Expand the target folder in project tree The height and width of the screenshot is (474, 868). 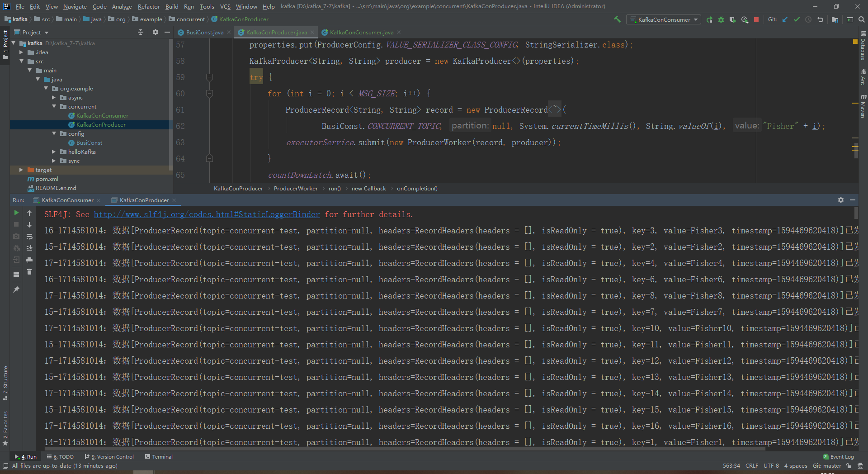(21, 170)
